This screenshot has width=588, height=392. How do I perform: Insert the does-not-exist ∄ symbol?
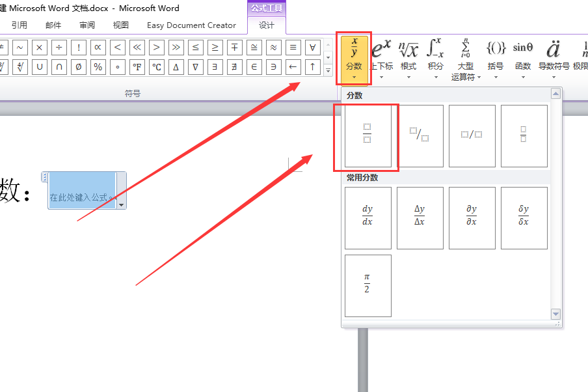tap(234, 67)
